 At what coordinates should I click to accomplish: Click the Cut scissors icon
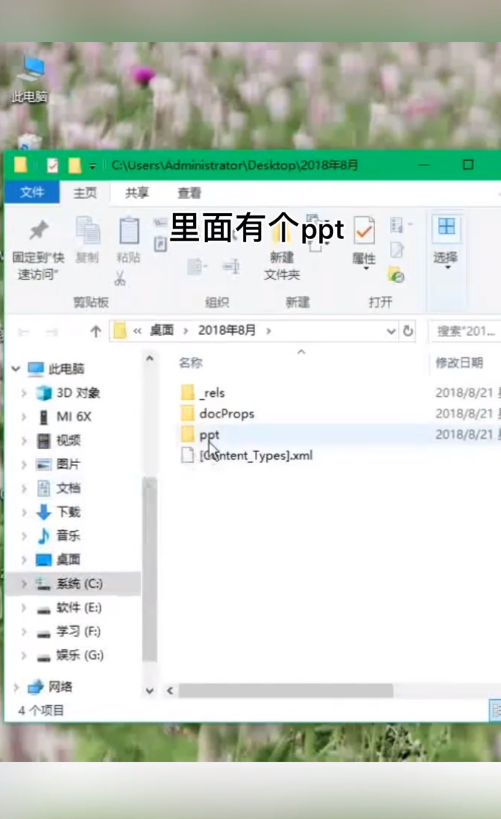click(x=120, y=278)
